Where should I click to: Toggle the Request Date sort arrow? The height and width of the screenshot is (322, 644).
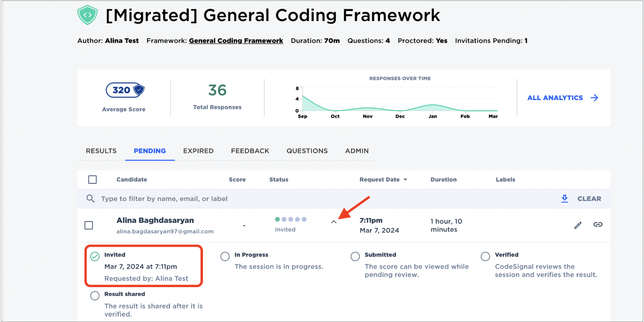(x=406, y=179)
